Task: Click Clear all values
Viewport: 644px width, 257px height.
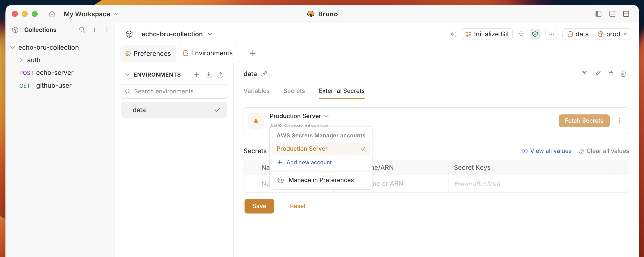Action: click(x=604, y=151)
